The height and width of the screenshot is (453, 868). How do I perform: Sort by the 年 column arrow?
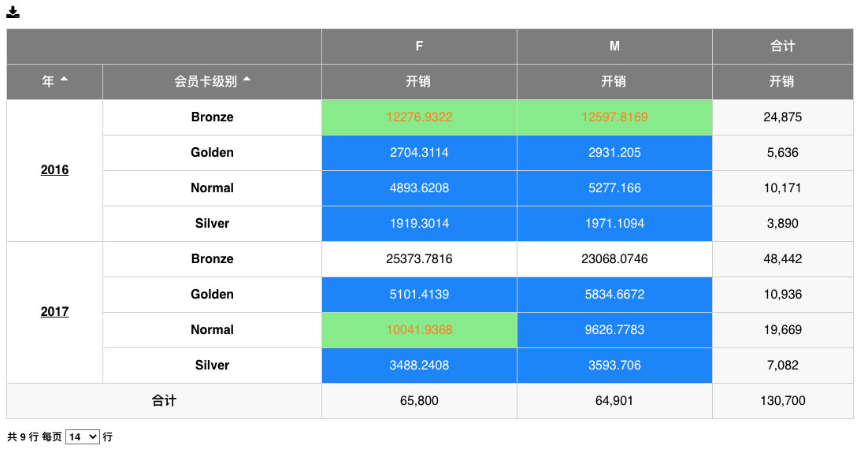pos(65,80)
